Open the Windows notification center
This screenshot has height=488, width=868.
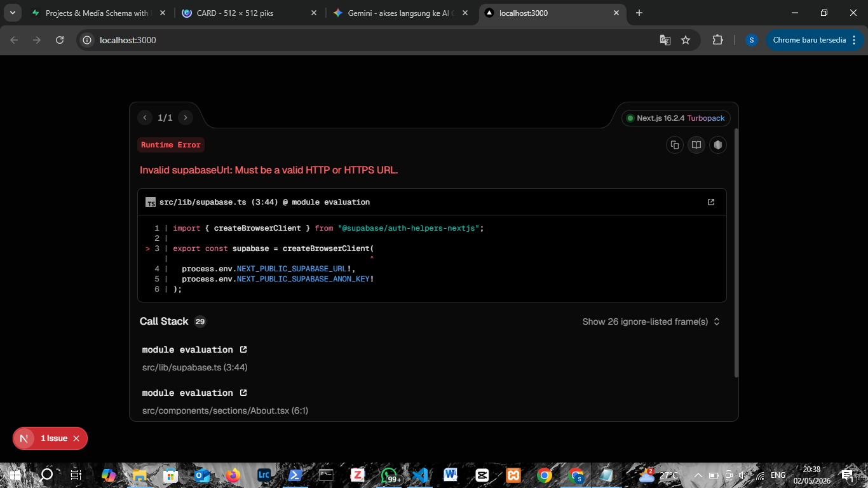[x=848, y=475]
